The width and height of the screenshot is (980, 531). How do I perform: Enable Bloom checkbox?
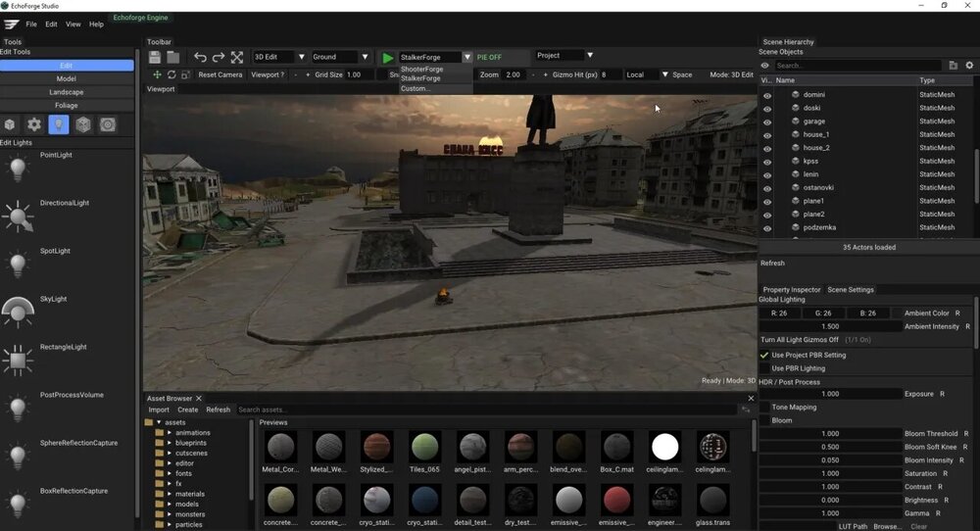pos(764,420)
